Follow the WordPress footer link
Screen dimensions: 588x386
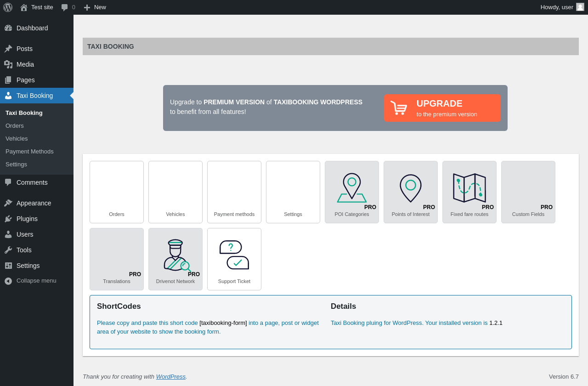(x=171, y=376)
